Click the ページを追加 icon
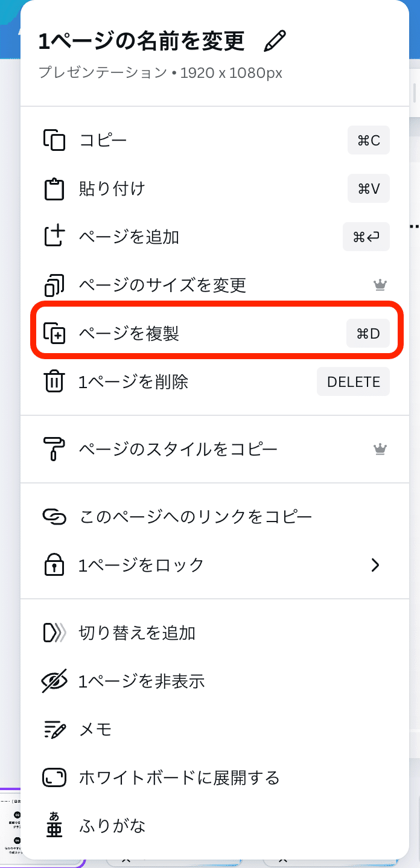This screenshot has width=420, height=868. point(54,237)
